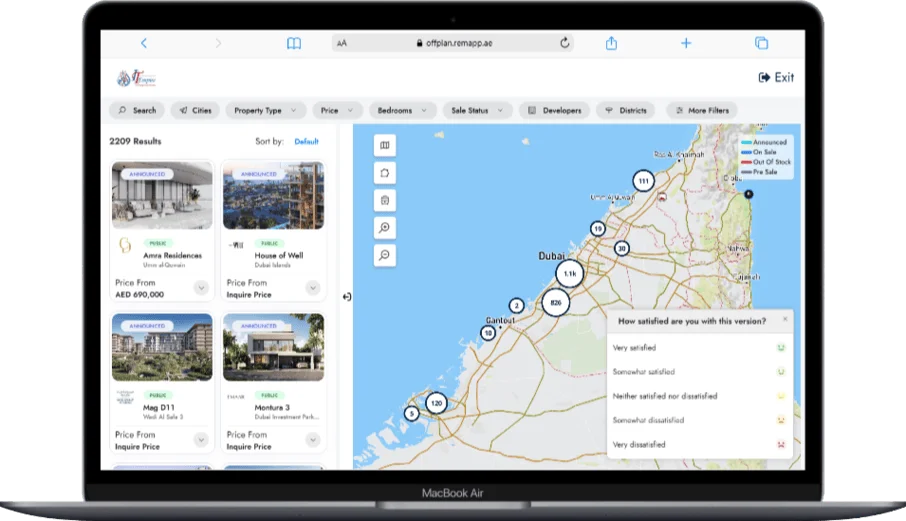
Task: Click the offplan.remapp.ae address bar
Action: point(453,43)
